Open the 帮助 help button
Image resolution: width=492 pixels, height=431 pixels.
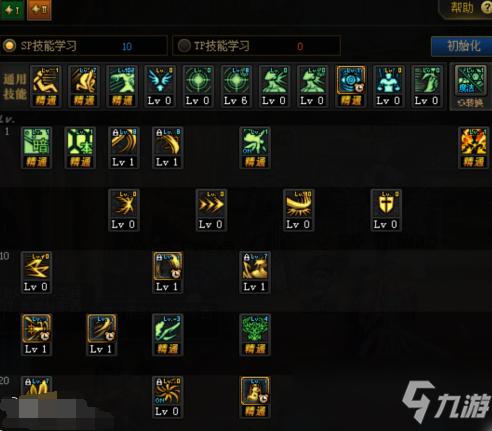click(x=466, y=9)
